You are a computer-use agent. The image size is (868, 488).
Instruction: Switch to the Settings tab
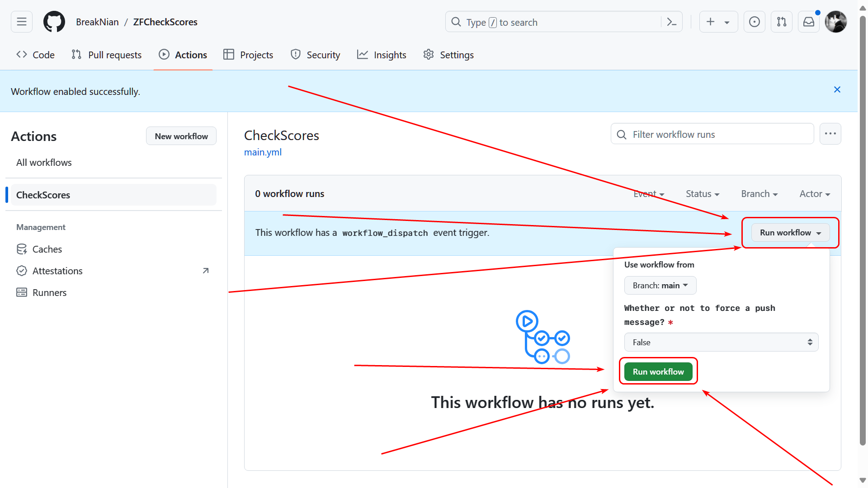448,55
